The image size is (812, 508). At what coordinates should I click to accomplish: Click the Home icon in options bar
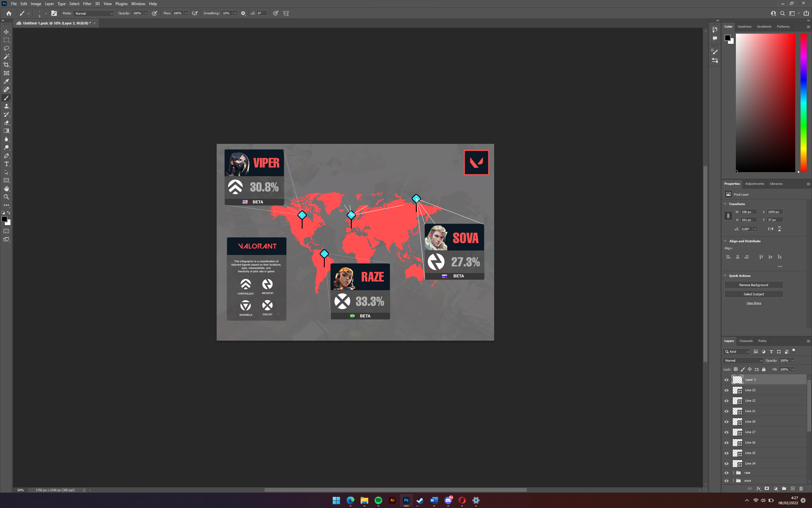tap(9, 13)
